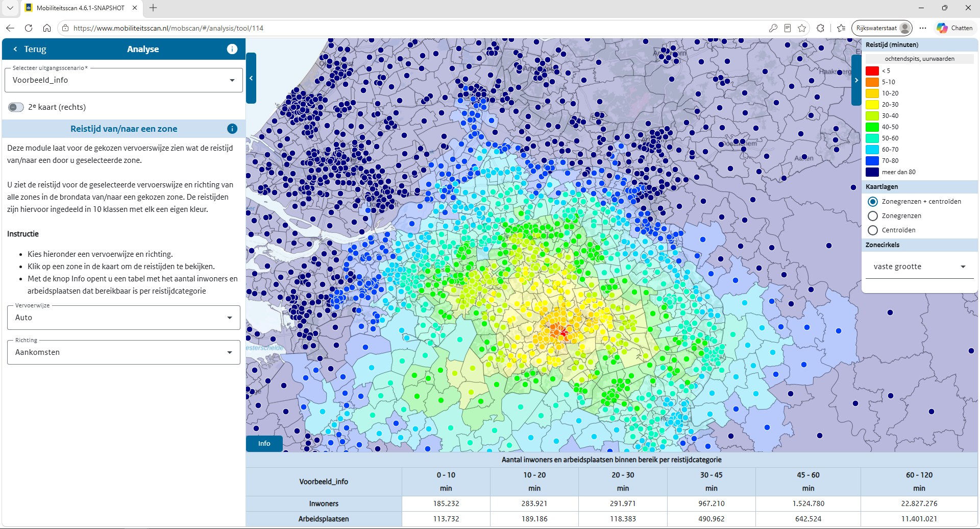Bookmark page with star icon in address bar

click(x=802, y=28)
